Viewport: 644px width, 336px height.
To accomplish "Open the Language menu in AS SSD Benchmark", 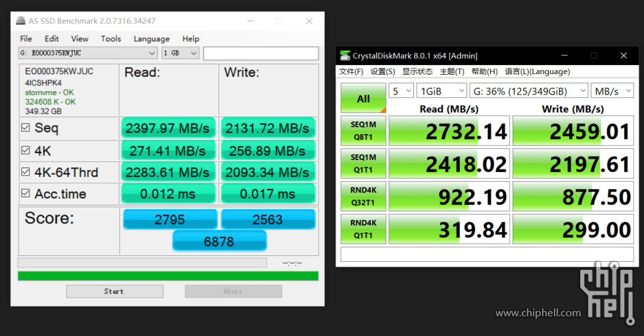I will (x=152, y=39).
